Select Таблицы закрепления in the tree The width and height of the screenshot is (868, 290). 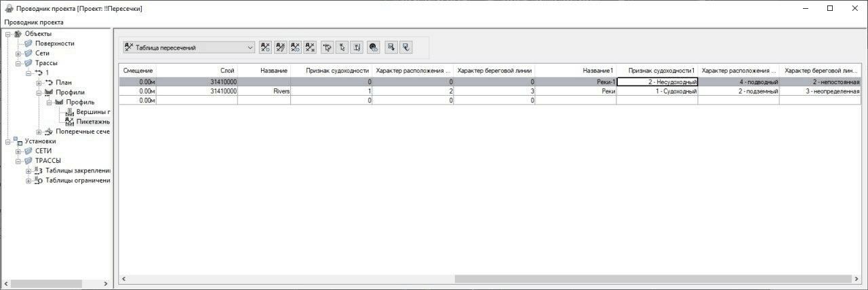point(77,170)
